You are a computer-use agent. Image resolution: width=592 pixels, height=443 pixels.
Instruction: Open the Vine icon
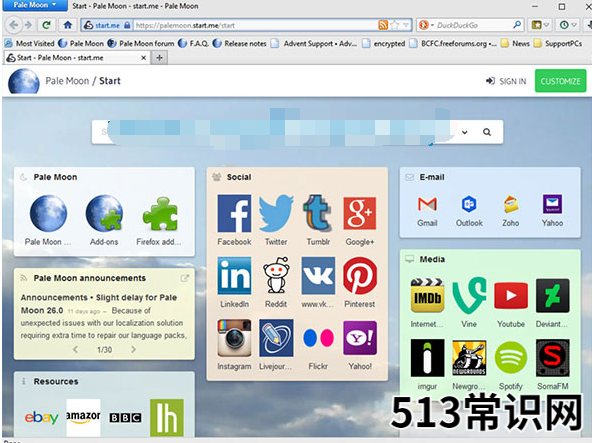point(469,295)
